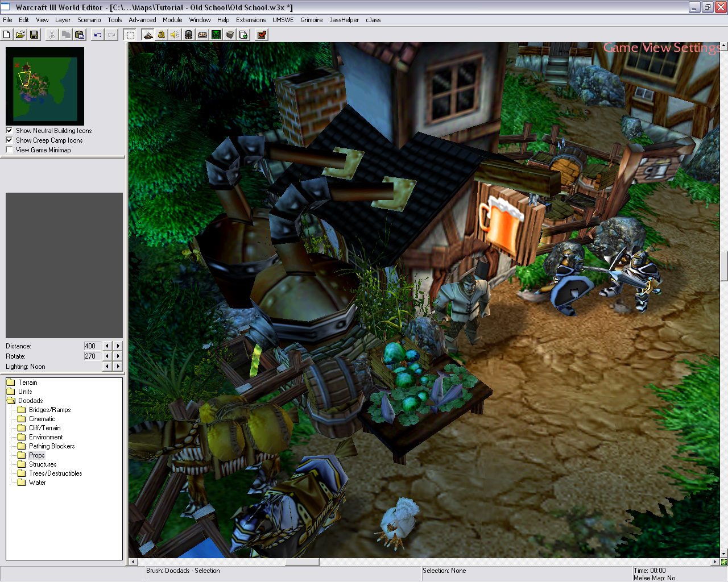
Task: Open a map using the folder toolbar icon
Action: (x=20, y=35)
